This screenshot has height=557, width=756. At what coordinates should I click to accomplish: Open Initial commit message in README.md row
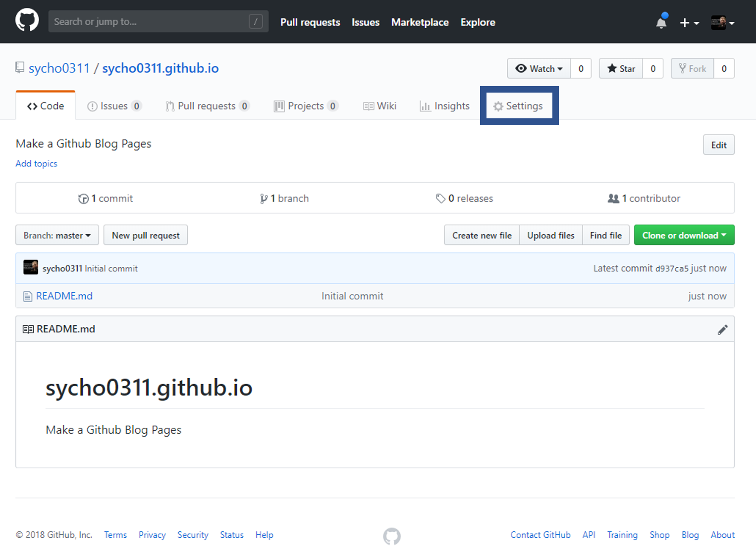(x=352, y=296)
